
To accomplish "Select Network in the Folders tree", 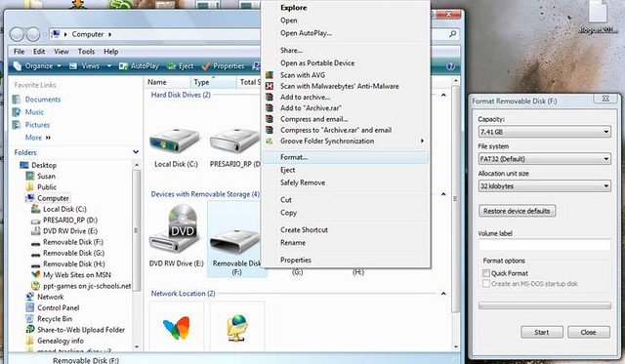I will [x=50, y=297].
